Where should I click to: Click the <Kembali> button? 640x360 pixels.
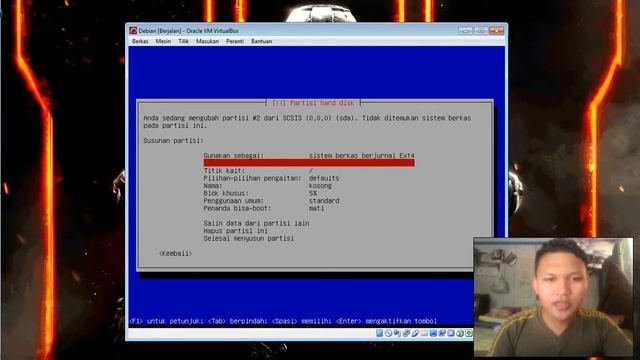coord(176,253)
